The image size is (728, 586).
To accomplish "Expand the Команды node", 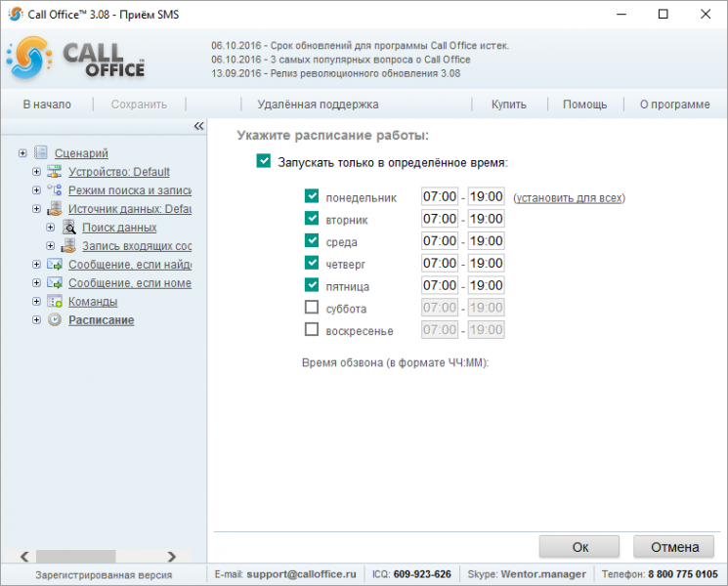I will [x=36, y=302].
